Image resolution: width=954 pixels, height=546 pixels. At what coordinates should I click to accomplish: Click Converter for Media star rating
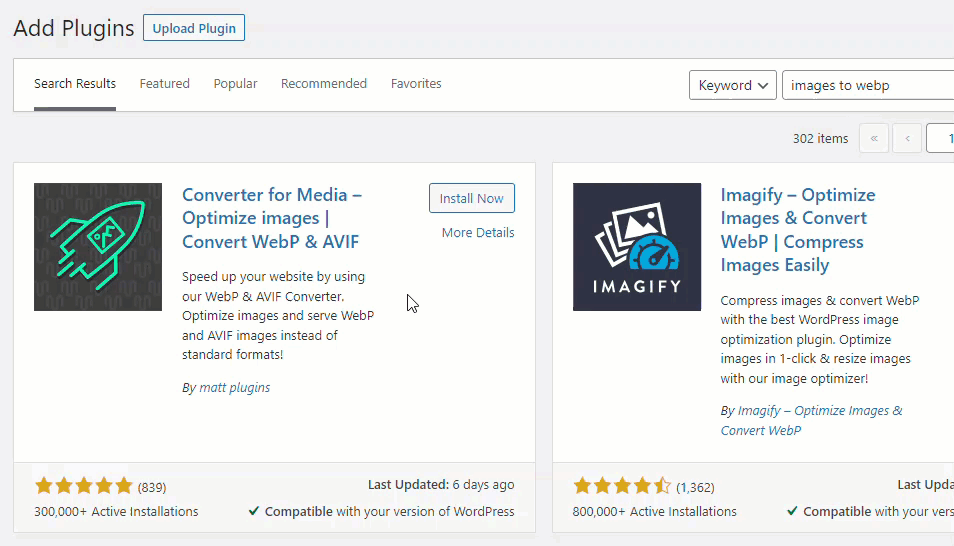(x=83, y=486)
